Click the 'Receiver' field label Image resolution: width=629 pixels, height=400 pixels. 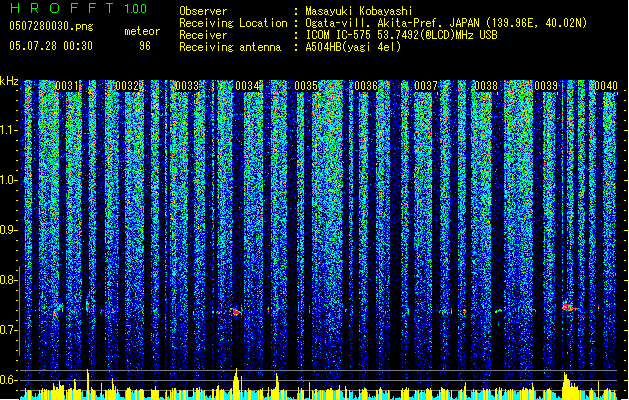click(x=203, y=35)
